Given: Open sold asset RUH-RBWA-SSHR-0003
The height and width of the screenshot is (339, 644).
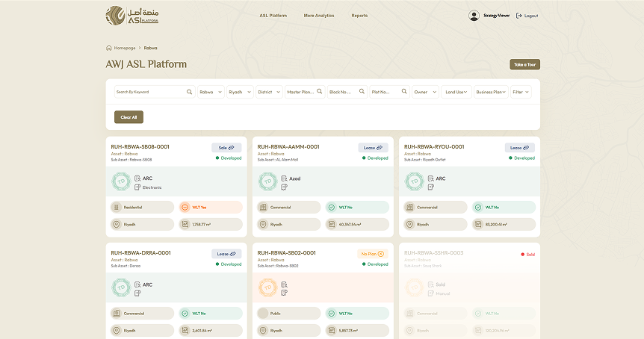Looking at the screenshot, I should (434, 253).
